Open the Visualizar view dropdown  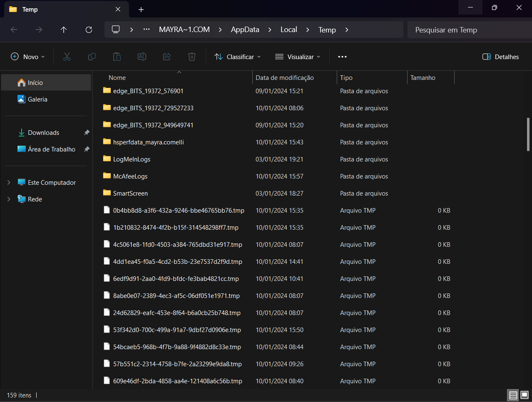click(298, 57)
